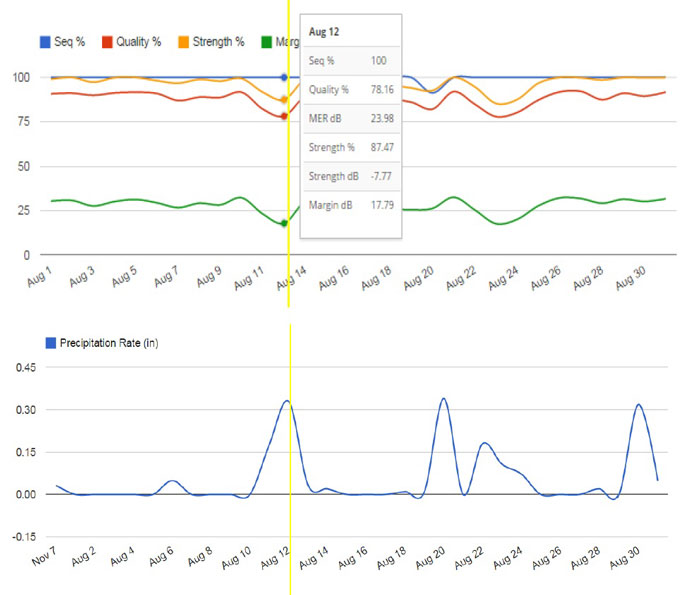This screenshot has width=700, height=595.
Task: Click the 'Aug 22' label on top chart axis
Action: coord(461,279)
